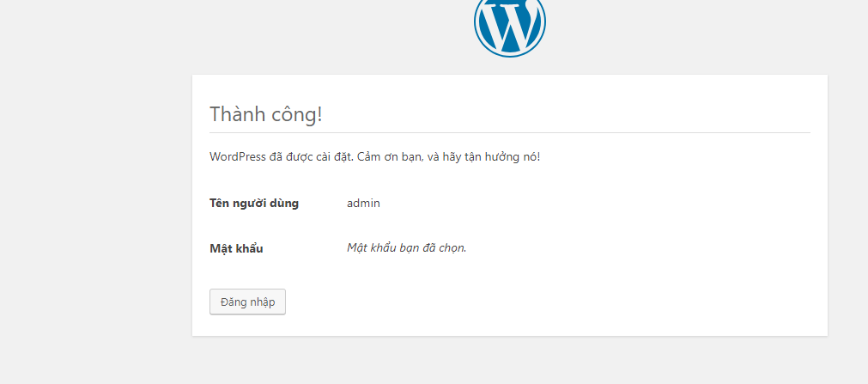Viewport: 868px width, 384px height.
Task: Click gray background right of white panel
Action: 847,206
